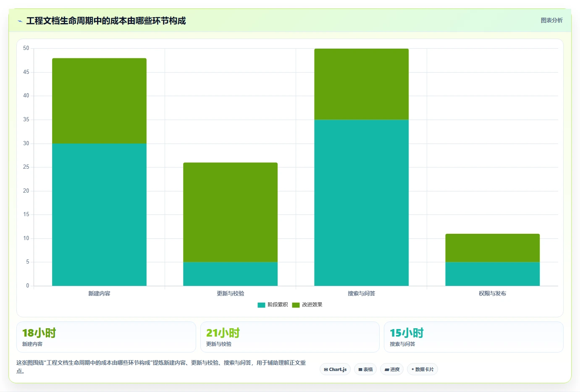Click the chart title 工程文档生命周期中的成本由哪些环节构成

(106, 21)
